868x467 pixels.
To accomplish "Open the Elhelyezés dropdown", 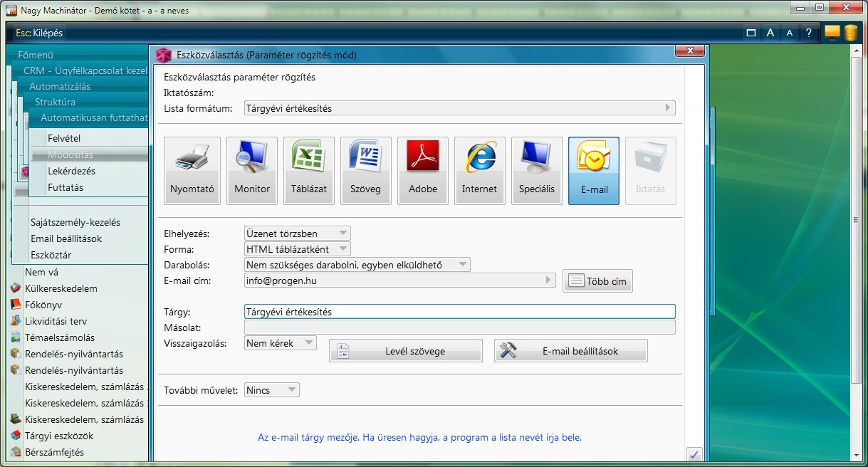I will 297,233.
